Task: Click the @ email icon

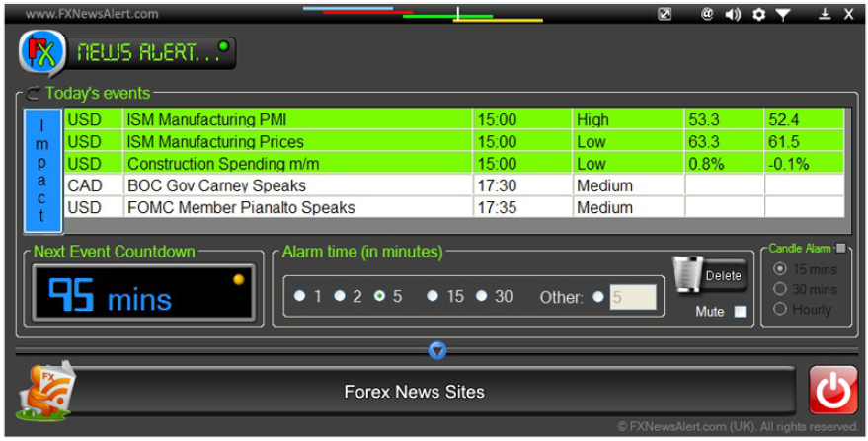Action: 707,14
